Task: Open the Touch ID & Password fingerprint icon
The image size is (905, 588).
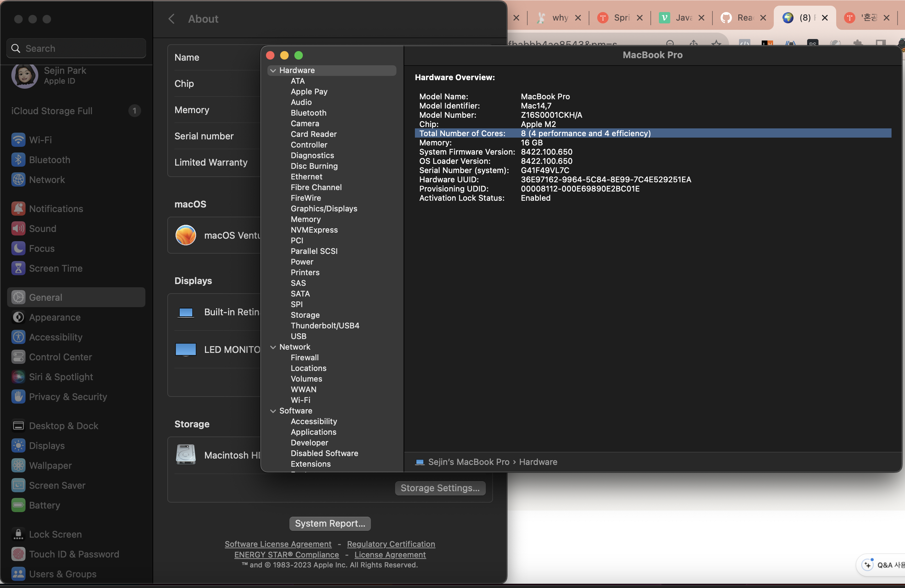Action: [18, 554]
